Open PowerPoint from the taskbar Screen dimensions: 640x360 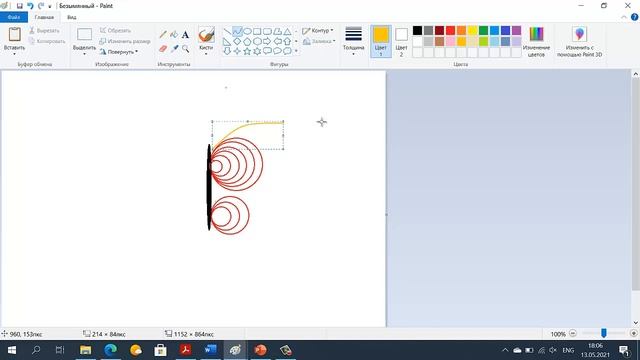click(260, 350)
